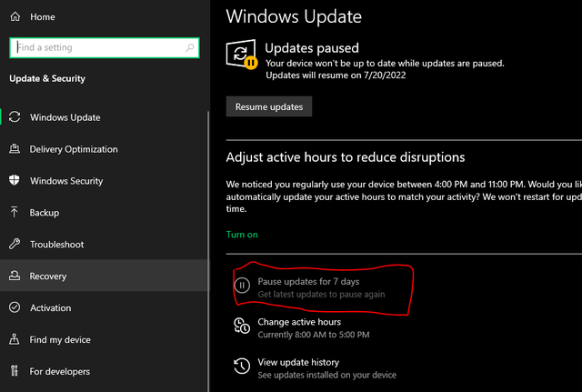Click the 'Updates will resume on 7/20/2022' text
582x392 pixels.
pyautogui.click(x=336, y=75)
